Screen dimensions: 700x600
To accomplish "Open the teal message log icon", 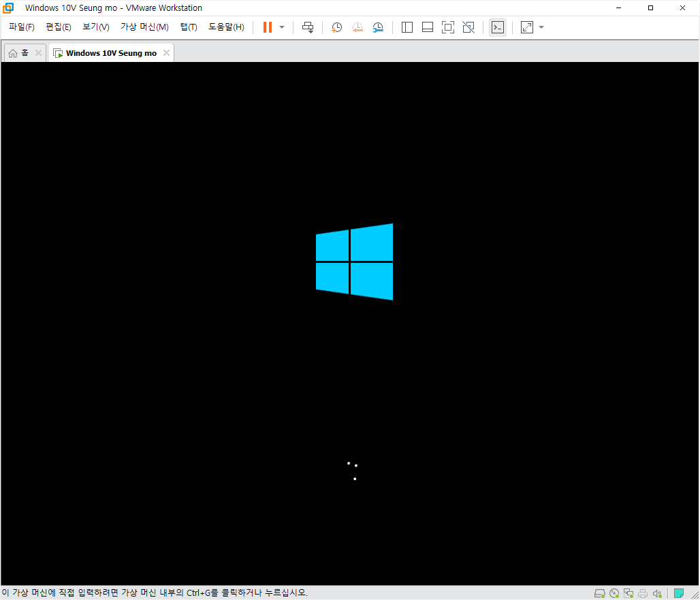I will pyautogui.click(x=679, y=593).
